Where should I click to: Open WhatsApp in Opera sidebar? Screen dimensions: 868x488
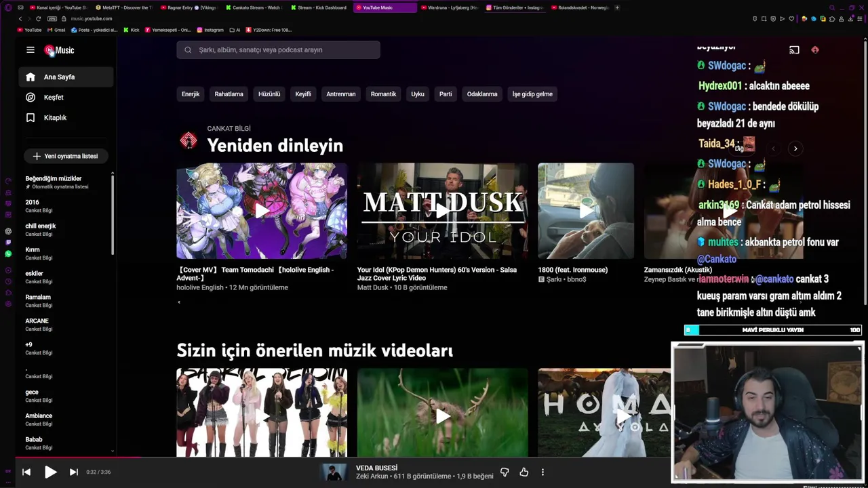click(8, 254)
